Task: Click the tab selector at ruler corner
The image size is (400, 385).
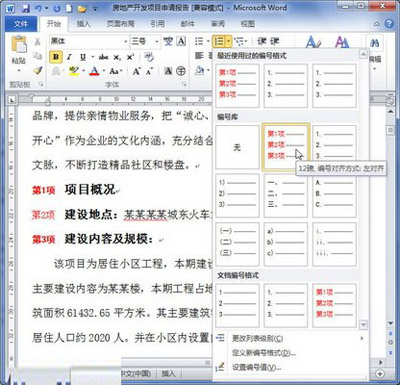Action: tap(12, 99)
